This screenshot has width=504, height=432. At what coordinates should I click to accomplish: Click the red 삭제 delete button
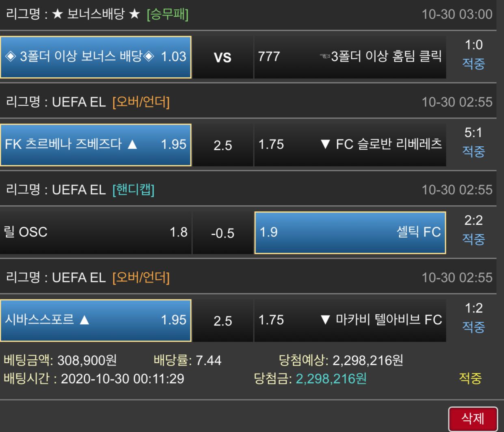[473, 419]
